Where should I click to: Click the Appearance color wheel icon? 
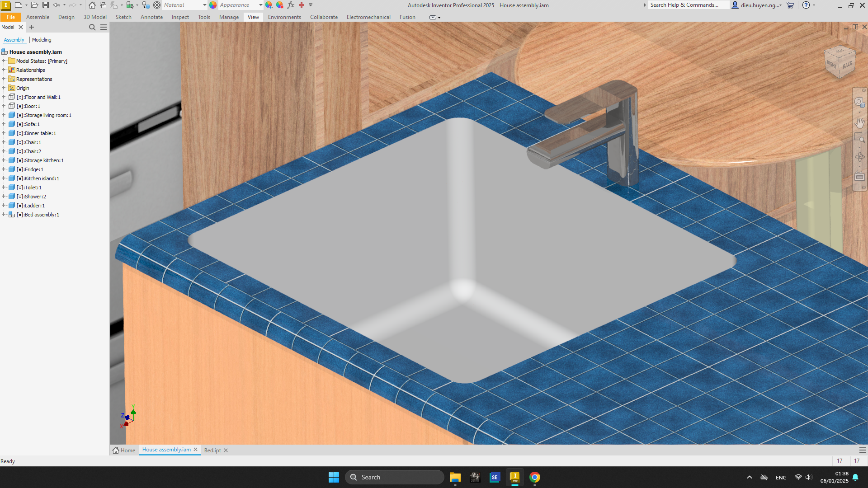click(x=213, y=5)
